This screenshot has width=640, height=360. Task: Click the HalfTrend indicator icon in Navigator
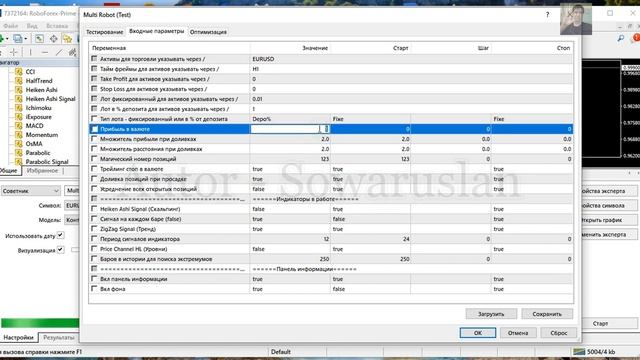[x=18, y=81]
